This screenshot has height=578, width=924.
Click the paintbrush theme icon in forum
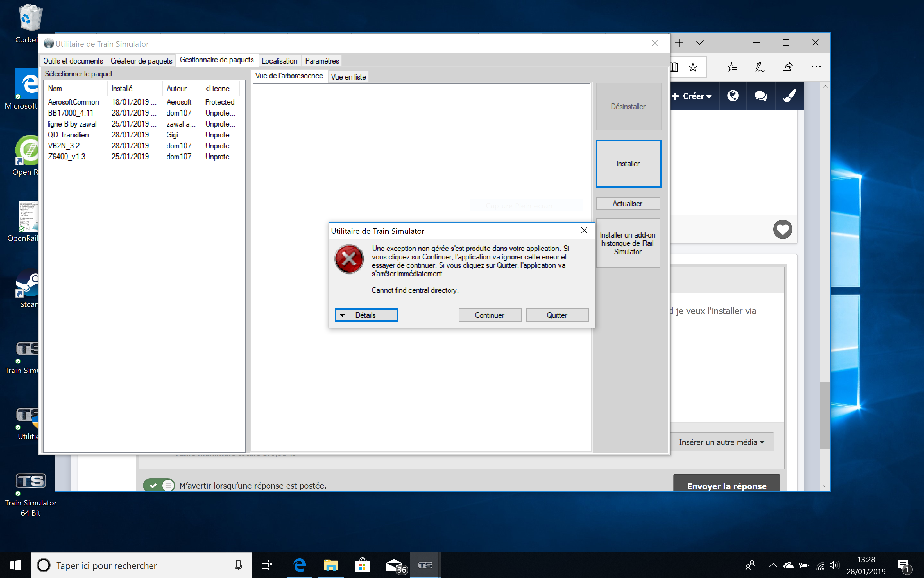pyautogui.click(x=790, y=96)
